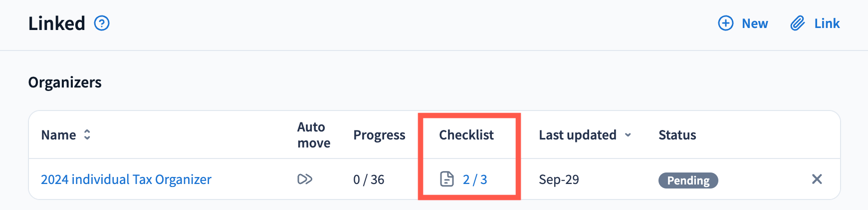Screen dimensions: 868x210
Task: Click the auto move icon in the organizer row
Action: pos(305,179)
